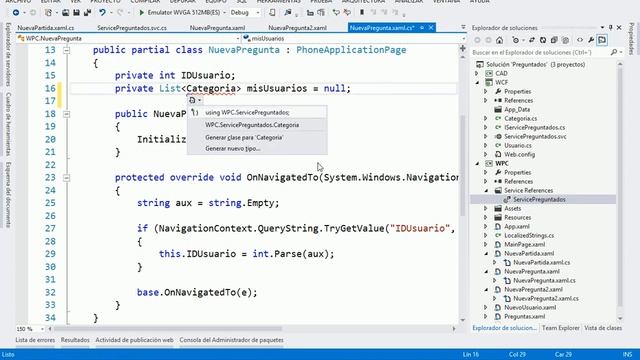Collapse the WCF project node
640x360 pixels.
(x=477, y=82)
